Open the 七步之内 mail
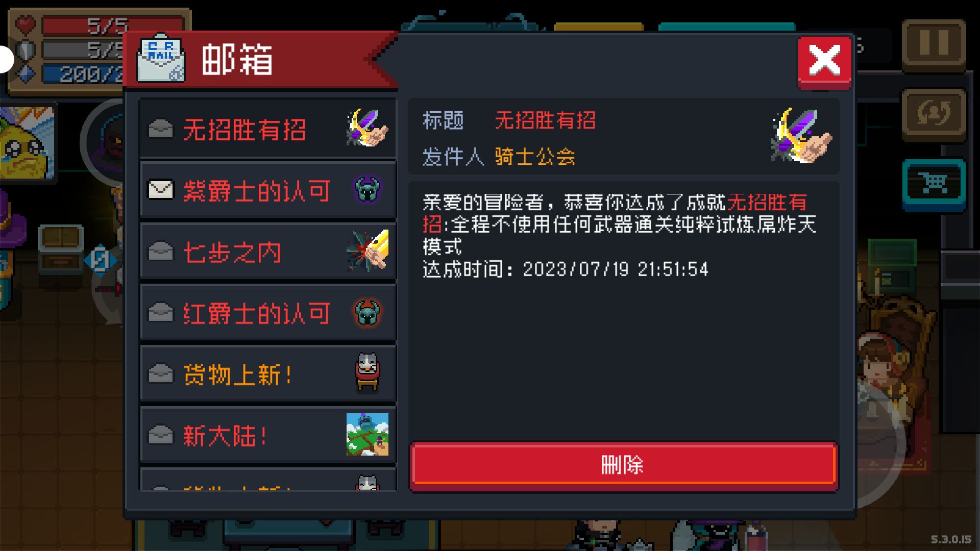This screenshot has height=551, width=980. [x=268, y=251]
